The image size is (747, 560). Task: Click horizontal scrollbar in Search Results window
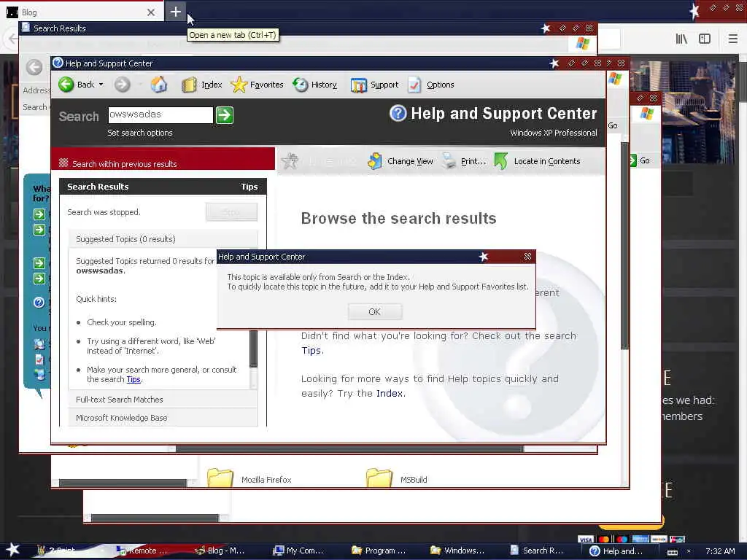(349, 448)
